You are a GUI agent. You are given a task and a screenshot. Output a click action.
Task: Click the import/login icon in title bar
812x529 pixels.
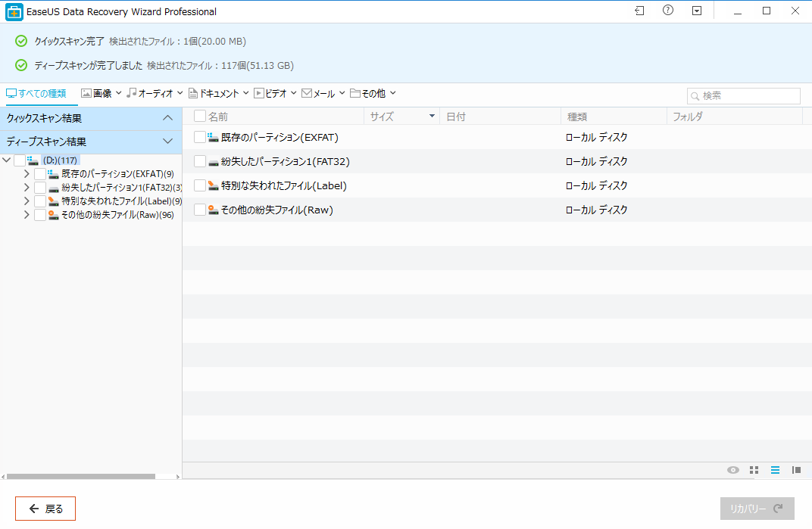(640, 11)
